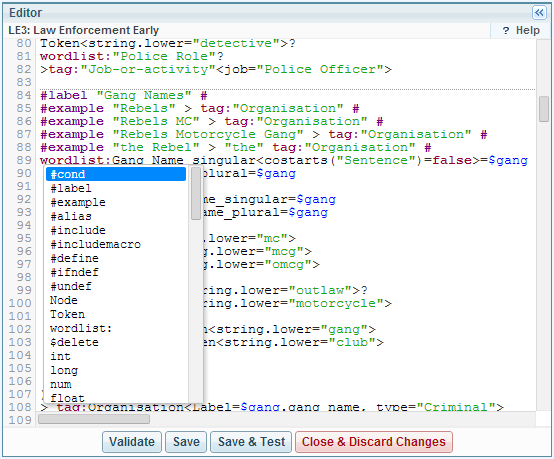
Task: Click the tag:Organisation output line 108
Action: pos(272,407)
